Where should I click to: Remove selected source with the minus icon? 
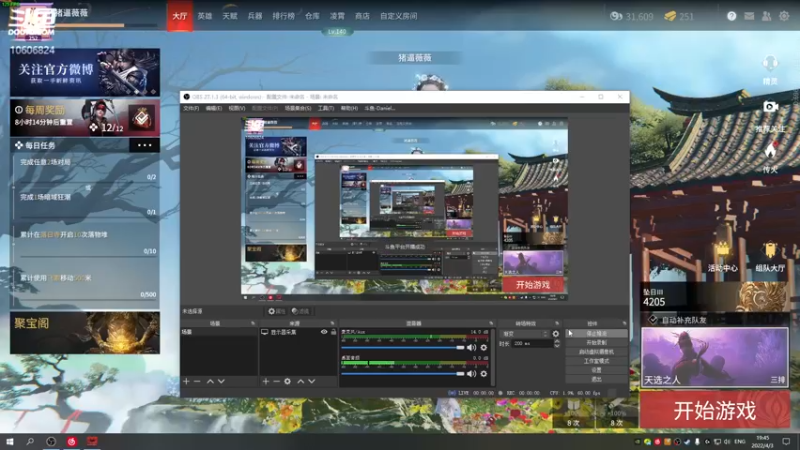[276, 381]
